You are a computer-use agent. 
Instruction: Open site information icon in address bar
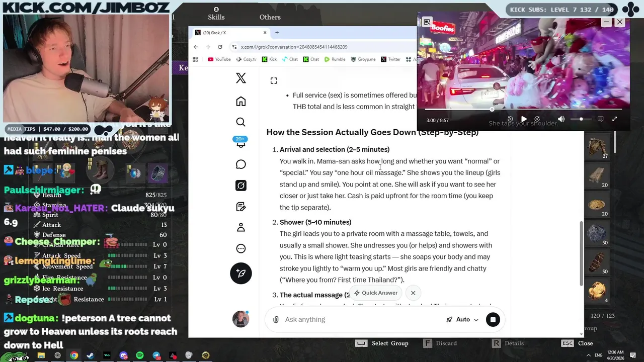[x=234, y=47]
